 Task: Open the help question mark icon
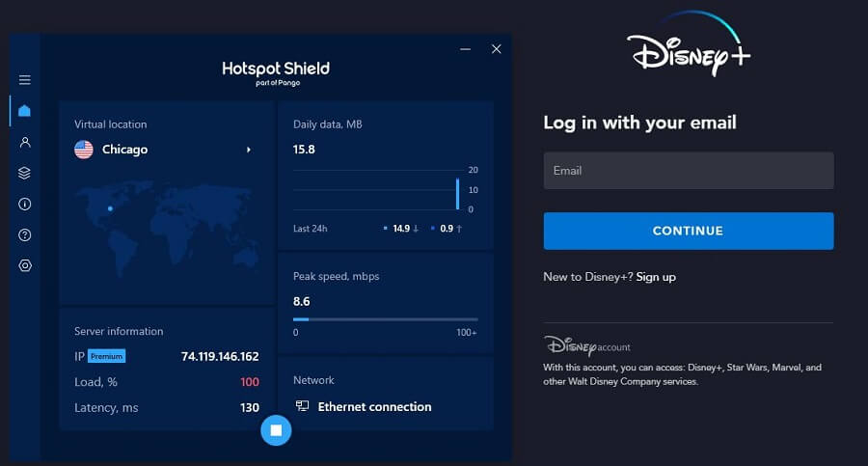[25, 235]
